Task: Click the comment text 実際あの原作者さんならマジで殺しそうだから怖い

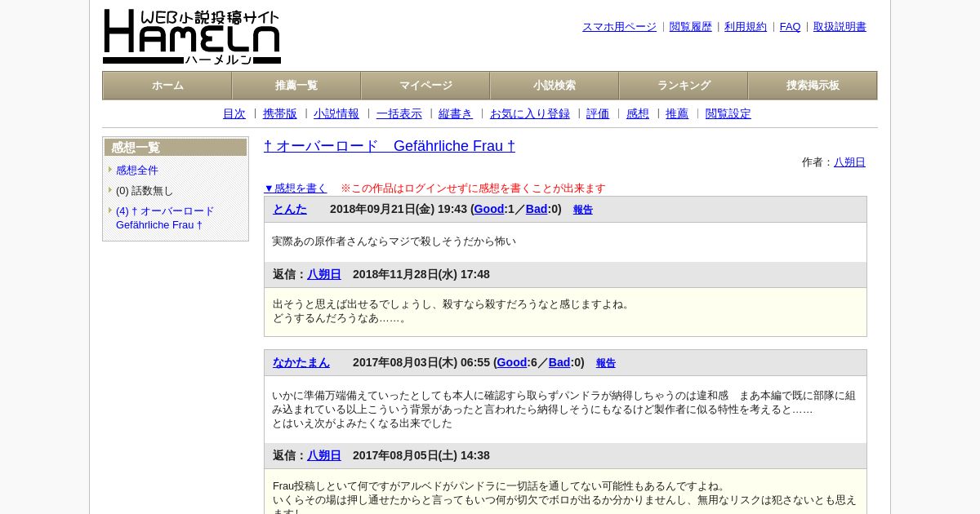Action: click(394, 241)
